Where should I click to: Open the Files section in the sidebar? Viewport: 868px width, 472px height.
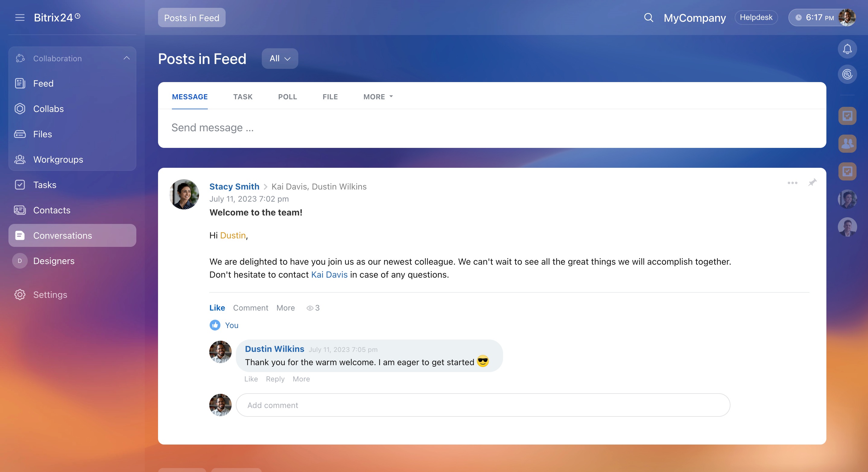pos(43,134)
